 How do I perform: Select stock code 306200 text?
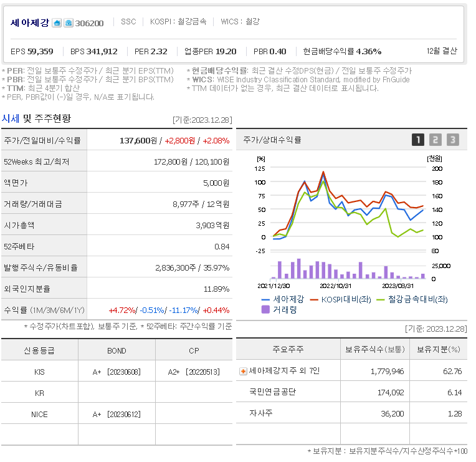tap(89, 24)
